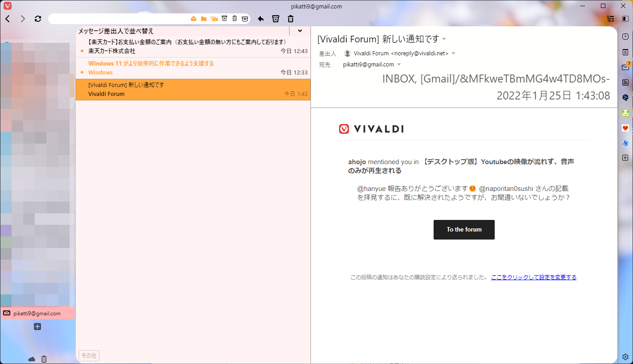The image size is (633, 364).
Task: Click the unread dot on 楽天カード message
Action: (82, 51)
